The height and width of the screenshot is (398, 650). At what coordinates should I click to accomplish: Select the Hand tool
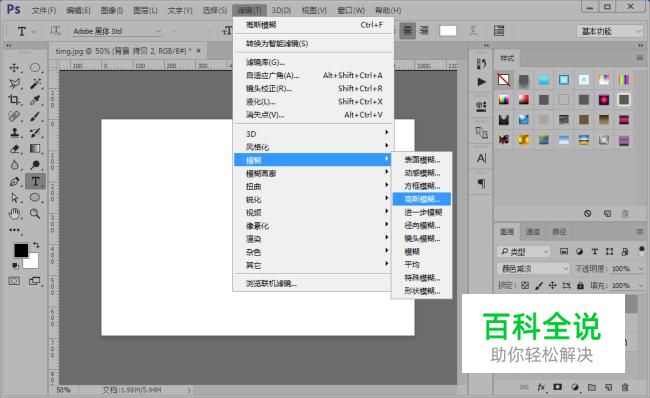click(x=15, y=214)
